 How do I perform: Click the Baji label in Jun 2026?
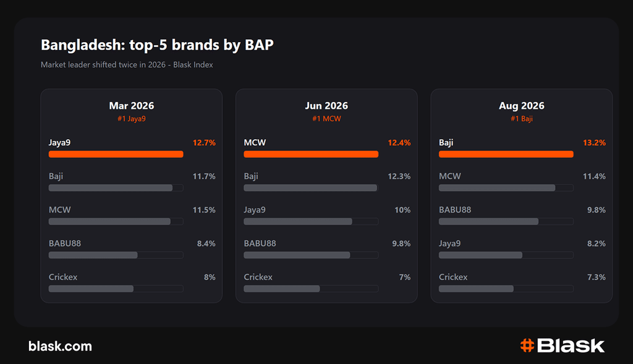(x=251, y=176)
